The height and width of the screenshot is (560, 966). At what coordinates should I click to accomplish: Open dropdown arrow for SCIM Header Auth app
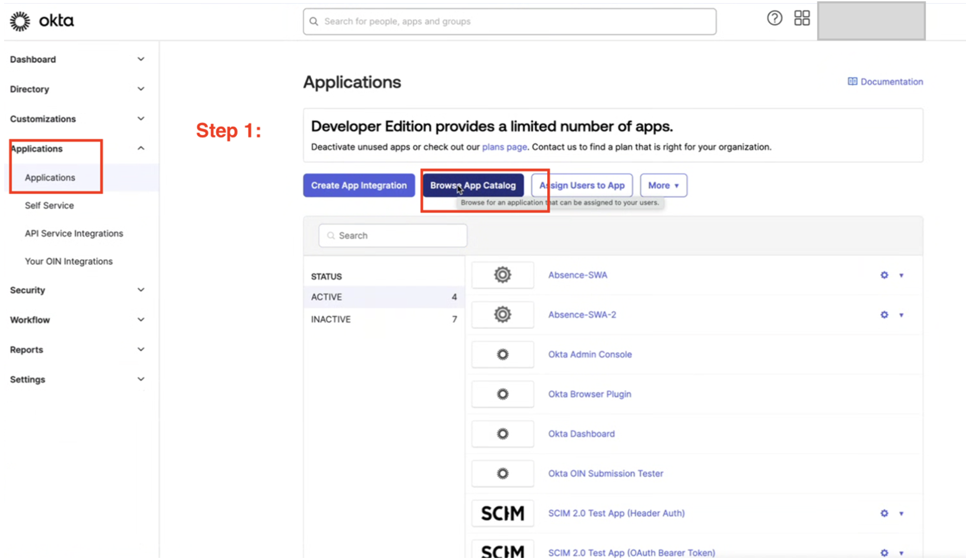pyautogui.click(x=901, y=514)
